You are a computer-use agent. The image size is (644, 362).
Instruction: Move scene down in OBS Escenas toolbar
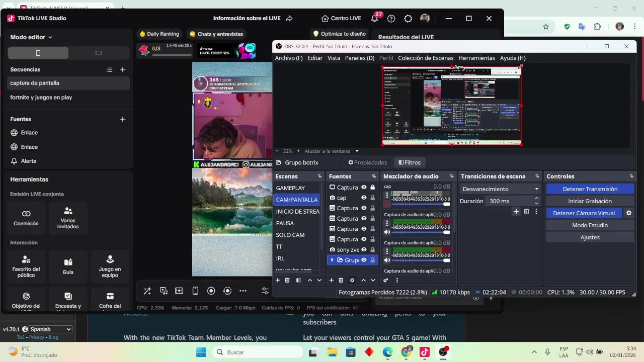[319, 280]
